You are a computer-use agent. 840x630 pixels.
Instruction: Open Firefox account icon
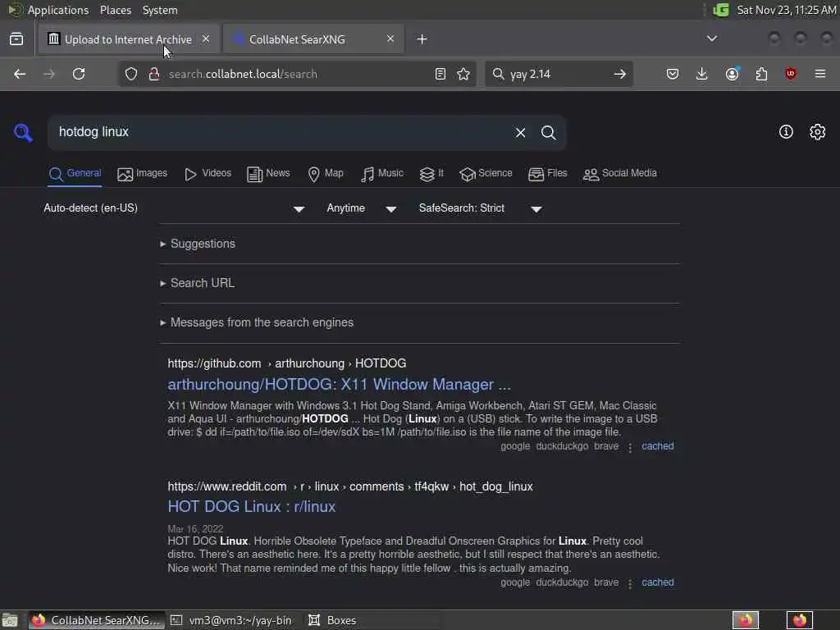click(x=733, y=74)
